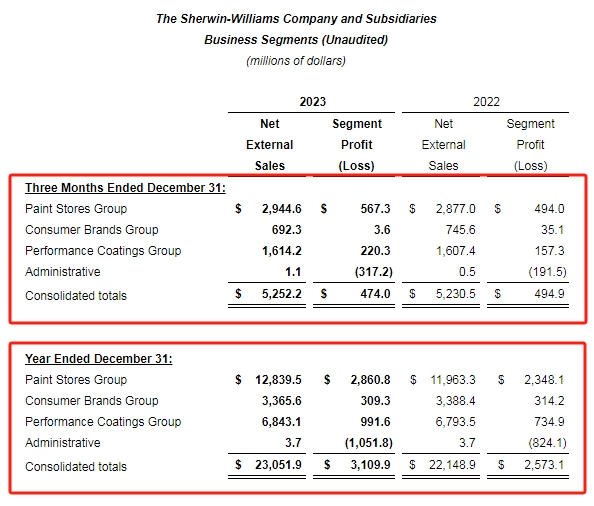Select the quarterly 'Consumer Brands Group' row label
Image resolution: width=594 pixels, height=506 pixels.
click(92, 230)
